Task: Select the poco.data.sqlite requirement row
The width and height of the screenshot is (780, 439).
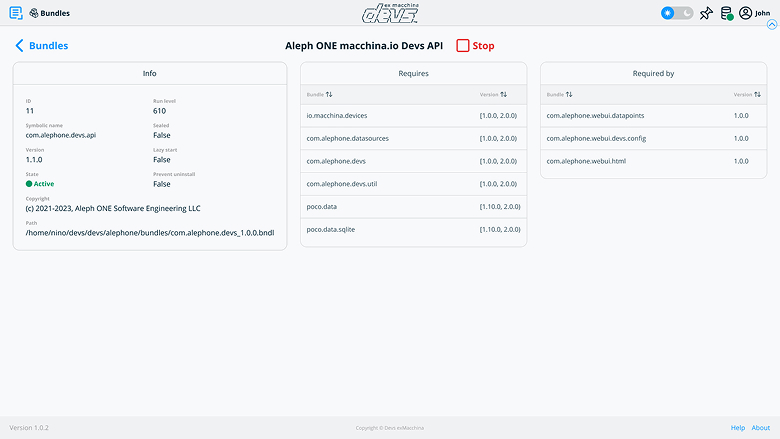Action: click(x=413, y=230)
